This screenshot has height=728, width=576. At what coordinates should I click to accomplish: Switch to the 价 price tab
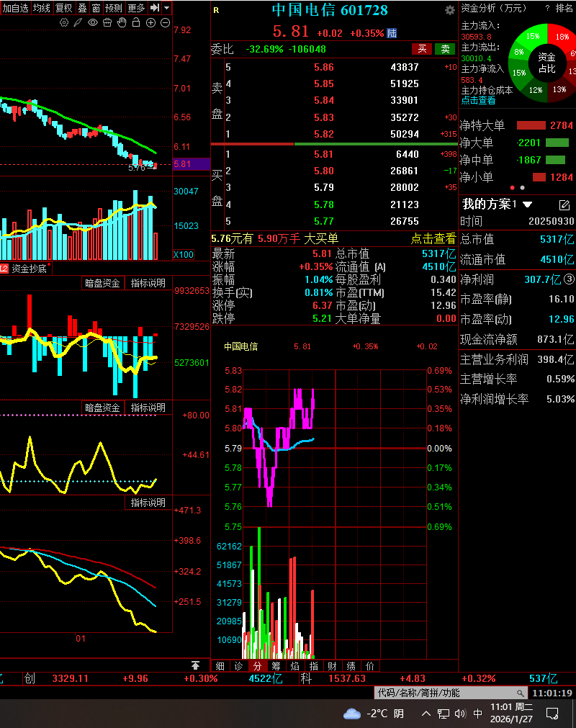click(370, 666)
